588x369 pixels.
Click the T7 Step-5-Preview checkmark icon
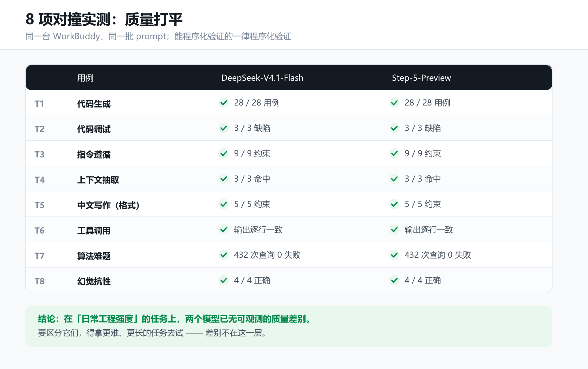tap(394, 255)
